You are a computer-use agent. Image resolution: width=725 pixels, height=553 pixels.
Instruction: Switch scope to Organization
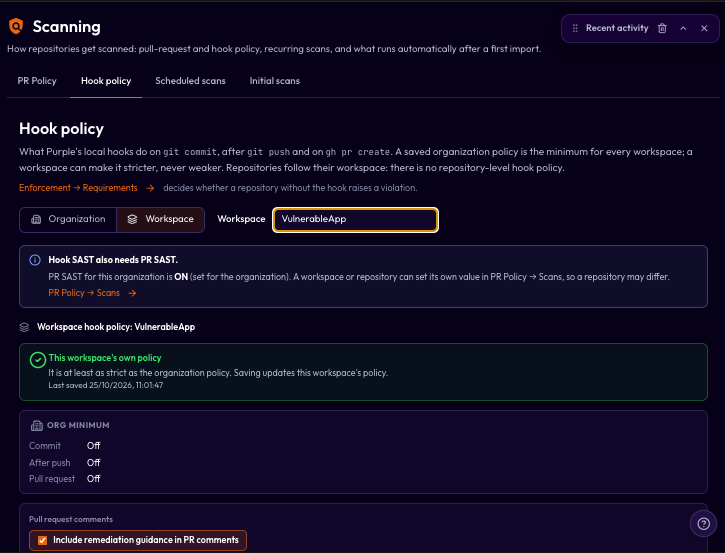click(68, 220)
